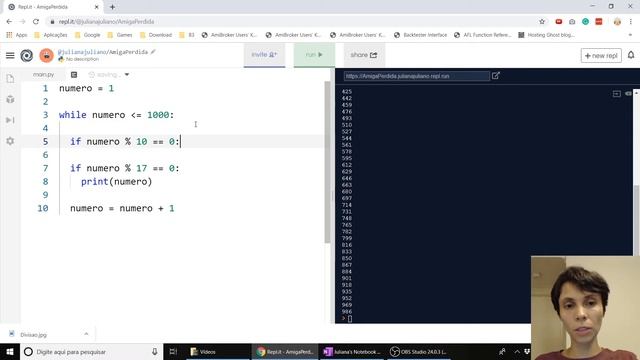The width and height of the screenshot is (640, 360).
Task: Show hidden system tray icons
Action: click(x=517, y=351)
